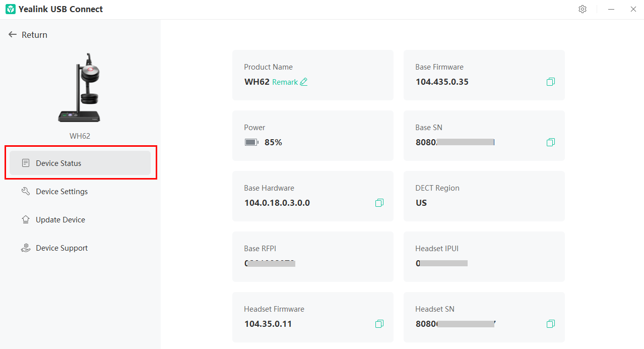The width and height of the screenshot is (644, 349).
Task: Copy the Headset SN value
Action: pos(551,324)
